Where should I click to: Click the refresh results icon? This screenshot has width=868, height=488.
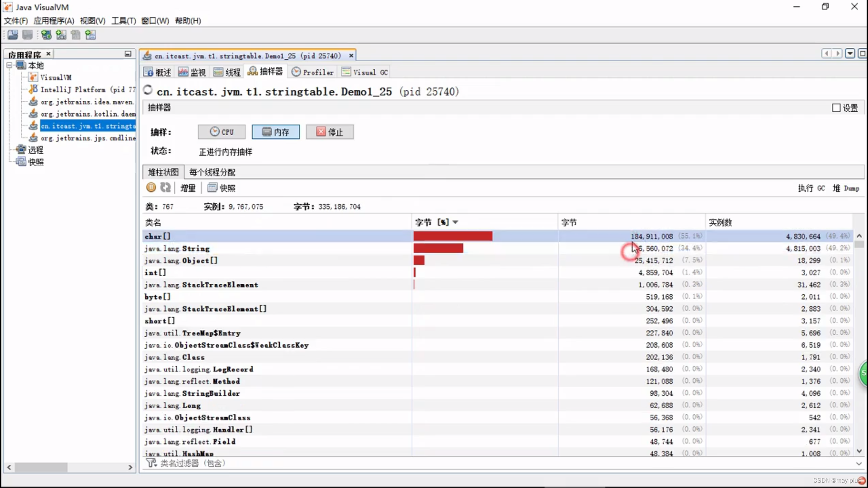point(165,188)
